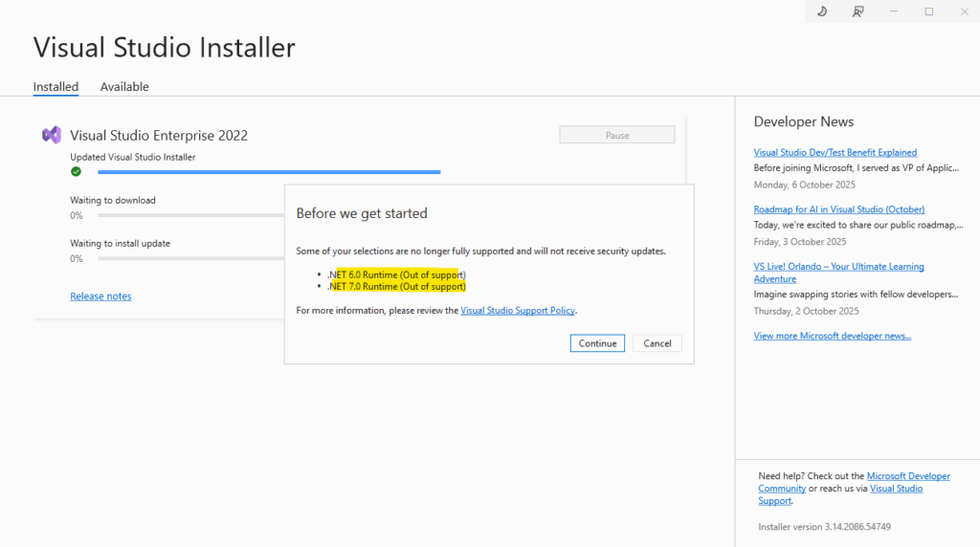The height and width of the screenshot is (547, 980).
Task: View more Microsoft developer news
Action: [x=833, y=336]
